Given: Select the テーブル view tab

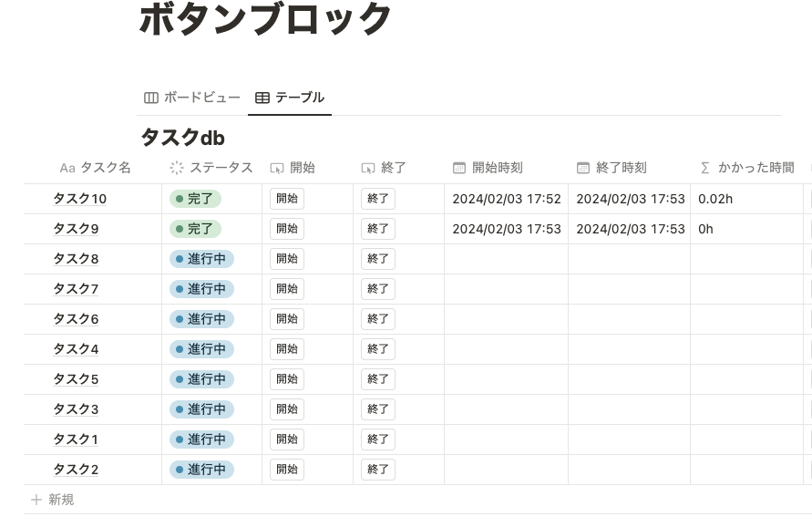Looking at the screenshot, I should [x=290, y=98].
